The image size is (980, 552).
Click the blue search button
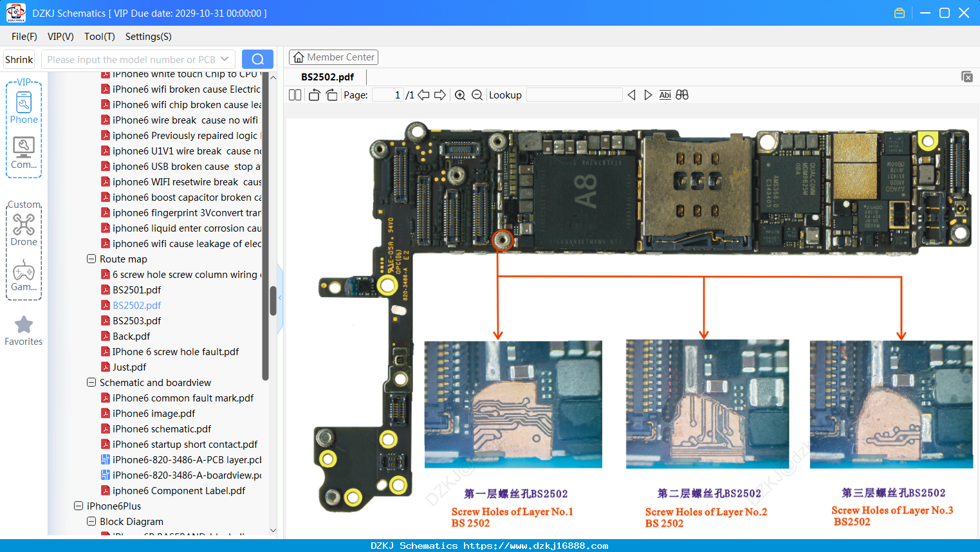[x=257, y=59]
